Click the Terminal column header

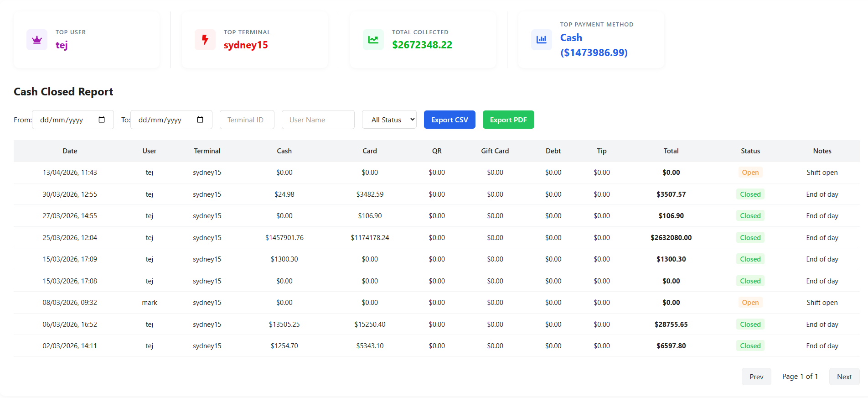(207, 151)
